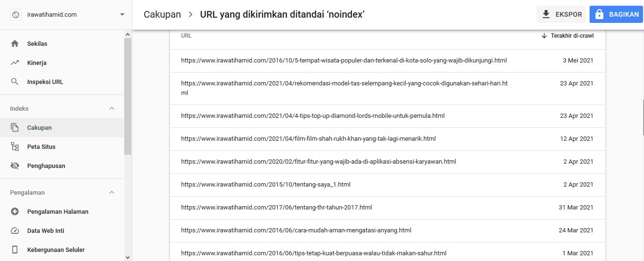The width and height of the screenshot is (644, 261).
Task: Select the cara-mudah-aman-mengatasi-anyang URL row
Action: point(387,230)
